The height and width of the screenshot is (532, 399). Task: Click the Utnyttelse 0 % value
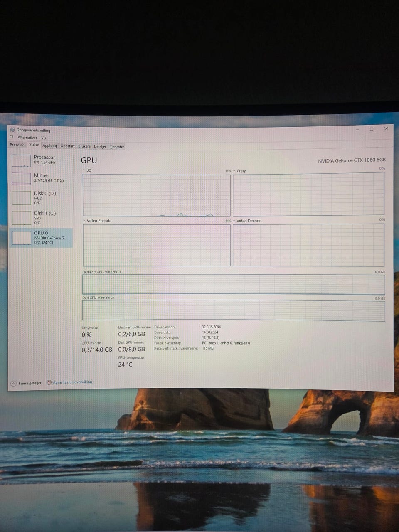(86, 335)
